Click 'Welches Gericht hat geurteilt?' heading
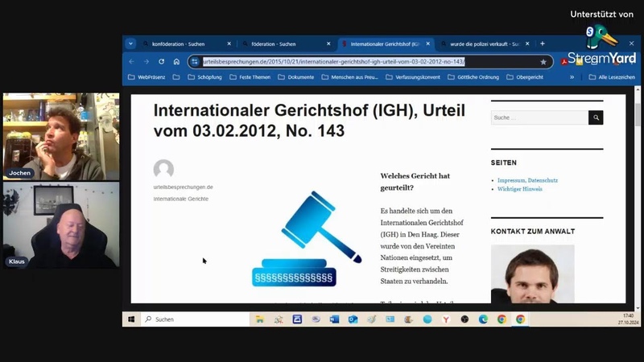The width and height of the screenshot is (644, 362). [415, 182]
